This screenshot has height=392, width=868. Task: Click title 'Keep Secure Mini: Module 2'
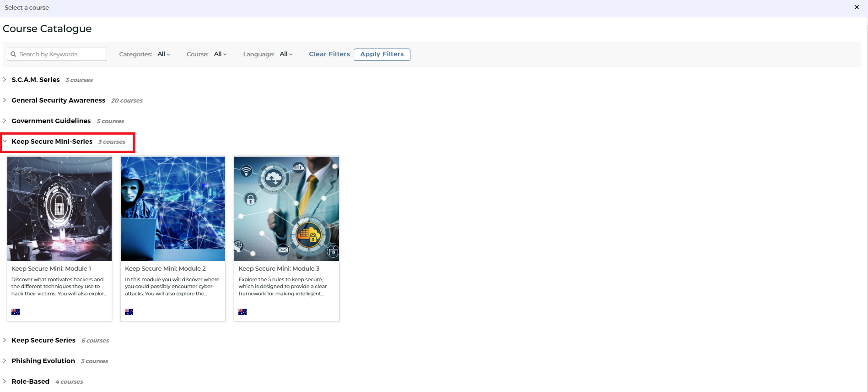tap(165, 269)
